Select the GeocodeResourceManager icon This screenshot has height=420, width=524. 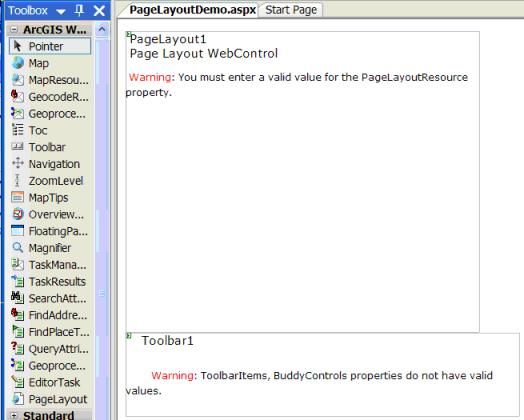[18, 97]
